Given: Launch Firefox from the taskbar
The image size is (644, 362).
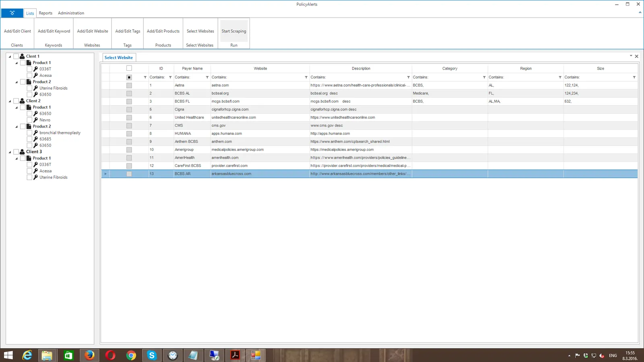Looking at the screenshot, I should pyautogui.click(x=89, y=355).
